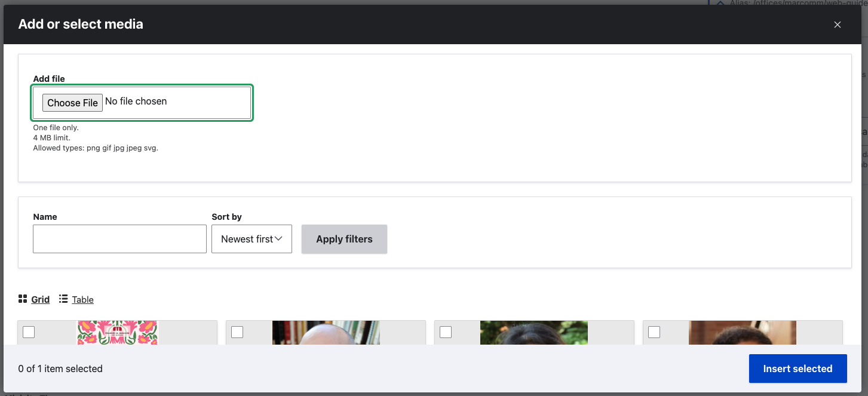The width and height of the screenshot is (868, 396).
Task: Close the Add or select media dialog
Action: (x=838, y=24)
